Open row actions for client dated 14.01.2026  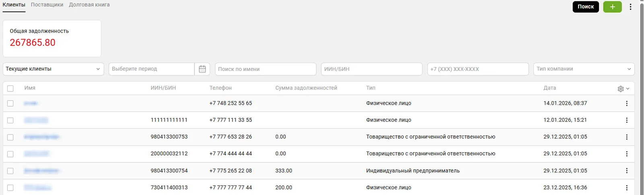tap(626, 104)
